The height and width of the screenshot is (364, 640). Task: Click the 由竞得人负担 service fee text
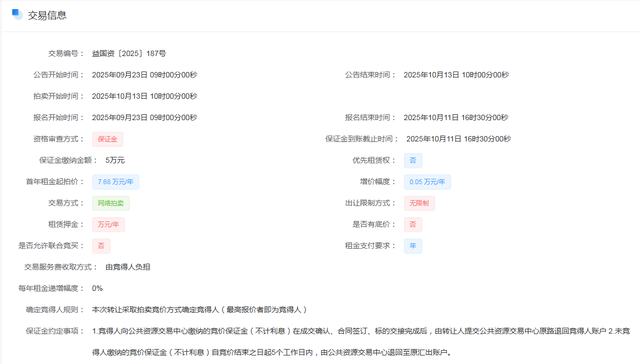click(128, 267)
